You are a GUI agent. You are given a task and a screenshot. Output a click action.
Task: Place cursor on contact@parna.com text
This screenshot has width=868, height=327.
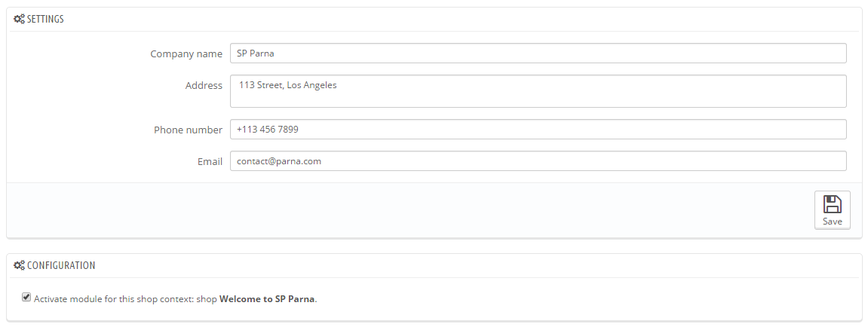tap(279, 161)
